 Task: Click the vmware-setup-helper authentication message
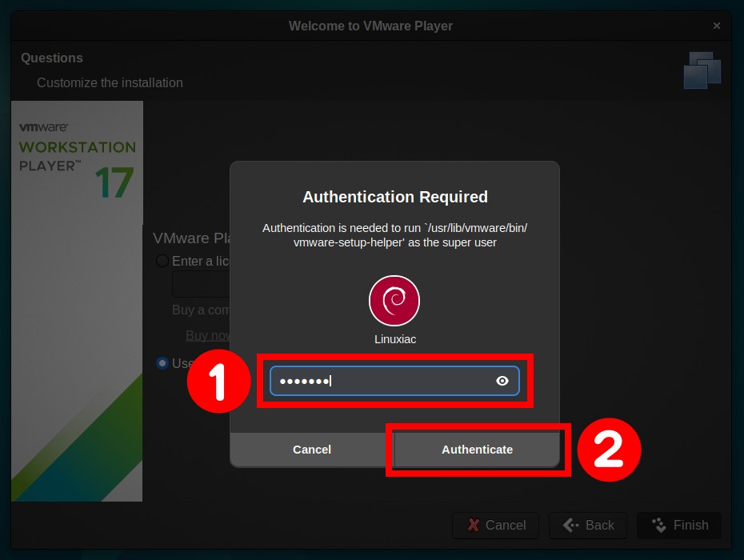[394, 235]
